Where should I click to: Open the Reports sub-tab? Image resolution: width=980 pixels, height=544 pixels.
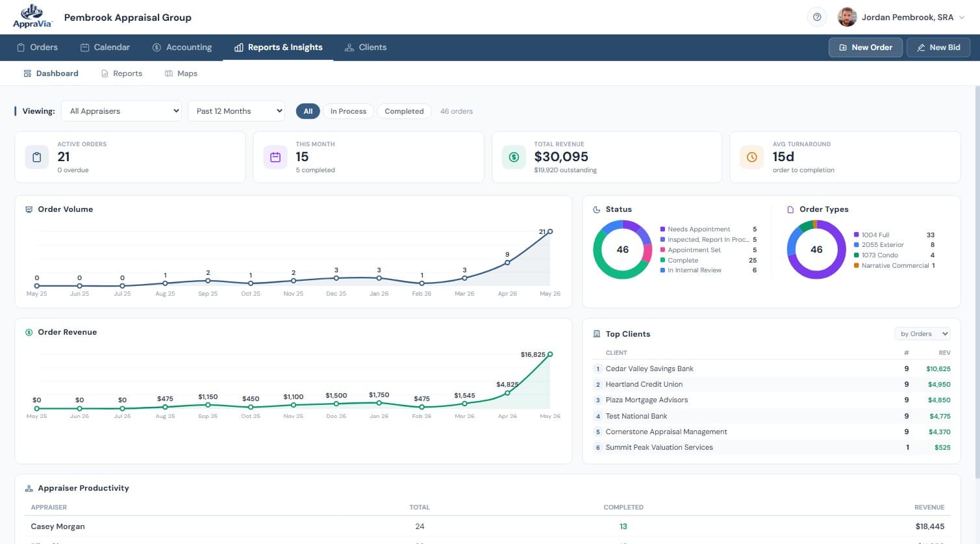point(121,73)
